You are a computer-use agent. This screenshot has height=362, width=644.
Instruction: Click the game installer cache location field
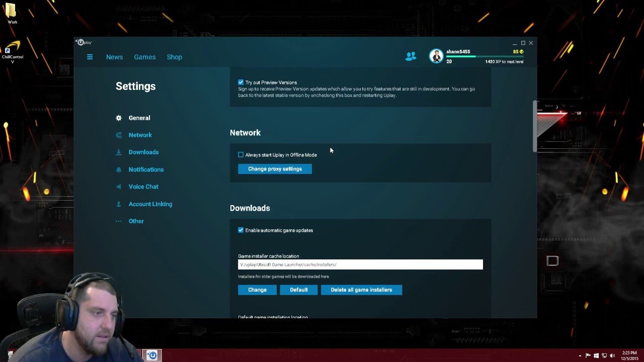pos(360,264)
